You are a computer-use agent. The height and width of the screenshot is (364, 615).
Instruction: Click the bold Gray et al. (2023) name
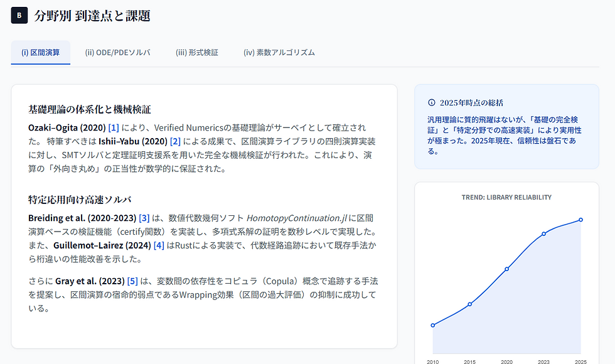coord(90,281)
